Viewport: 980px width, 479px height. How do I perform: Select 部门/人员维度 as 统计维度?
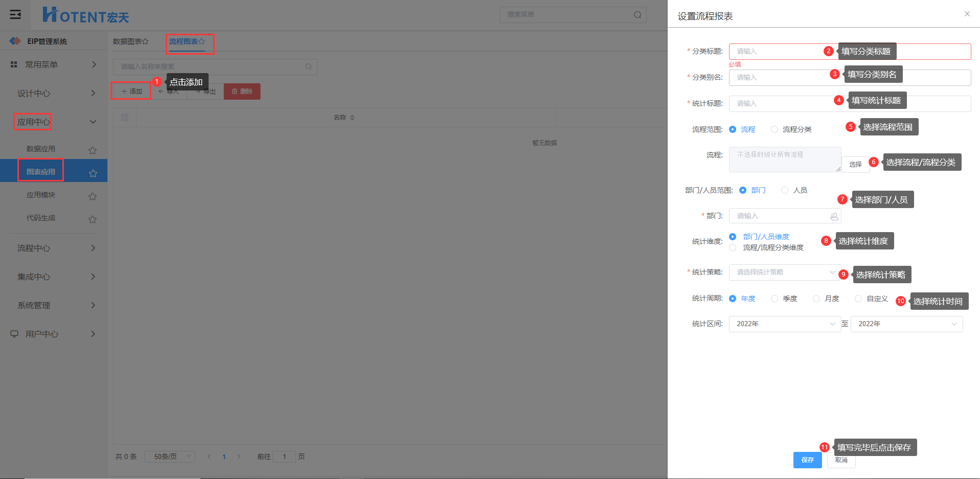pos(733,237)
